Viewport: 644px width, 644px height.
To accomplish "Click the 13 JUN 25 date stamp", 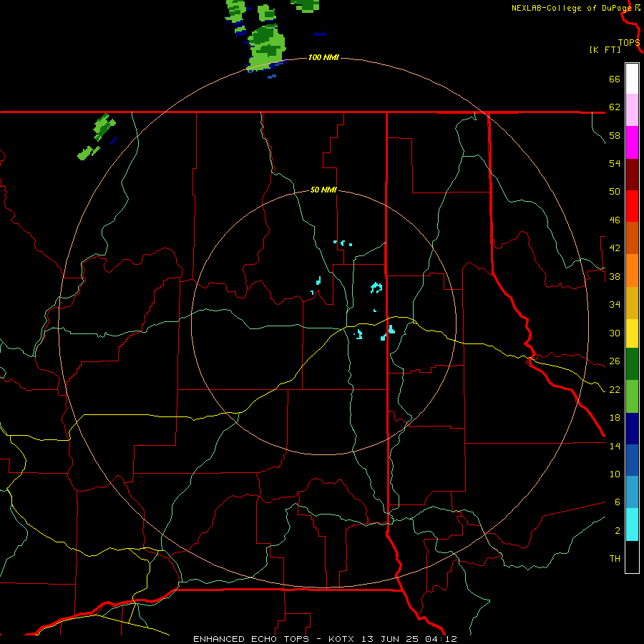I will click(x=390, y=639).
